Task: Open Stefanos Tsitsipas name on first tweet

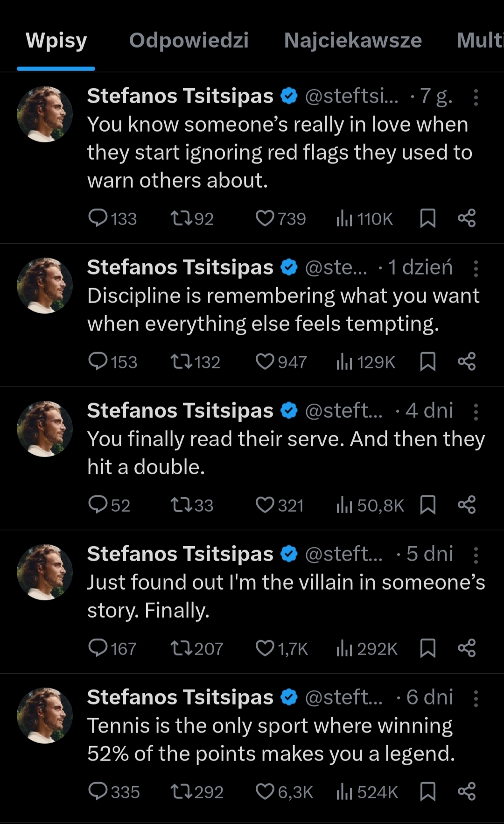Action: pyautogui.click(x=180, y=96)
